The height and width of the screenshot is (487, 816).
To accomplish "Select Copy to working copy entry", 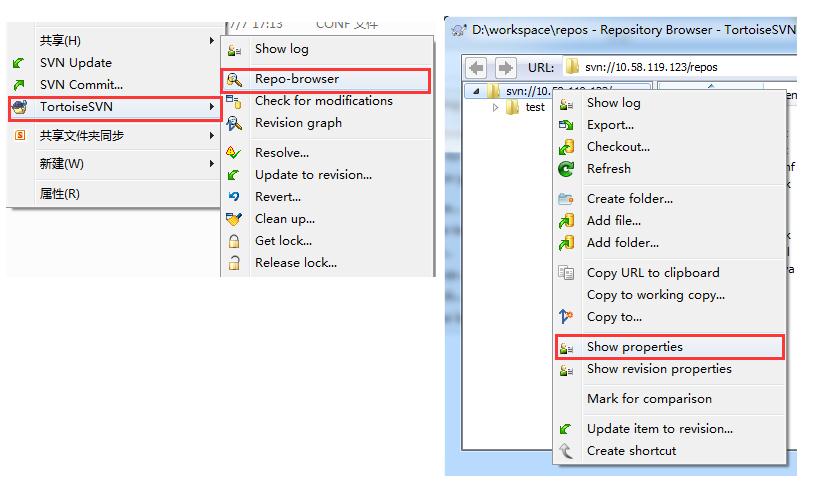I will (x=670, y=295).
